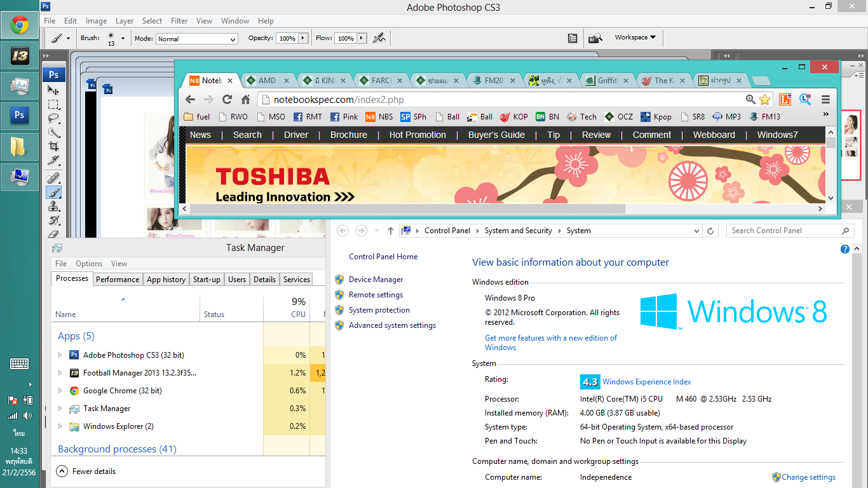
Task: Open the Kpop bookmark
Action: click(x=656, y=117)
